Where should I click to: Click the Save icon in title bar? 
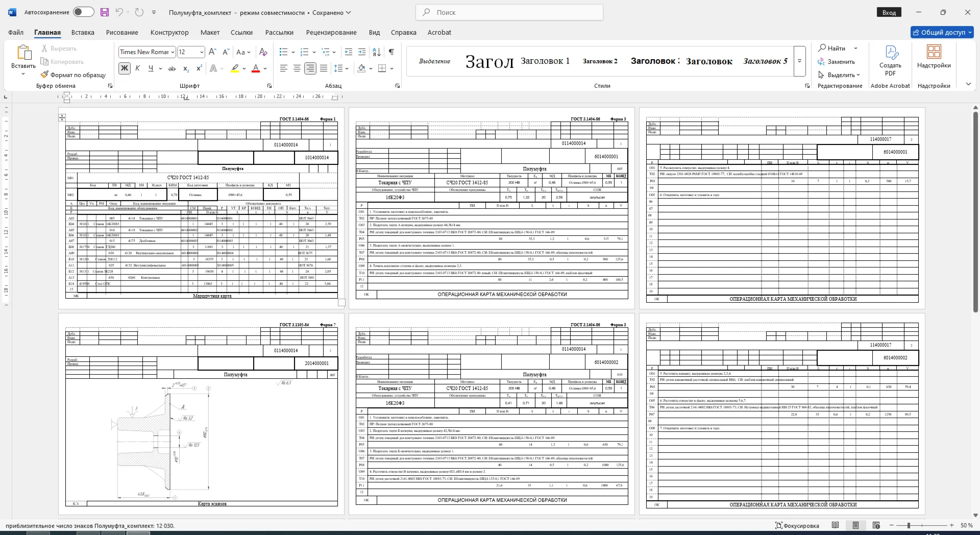105,12
